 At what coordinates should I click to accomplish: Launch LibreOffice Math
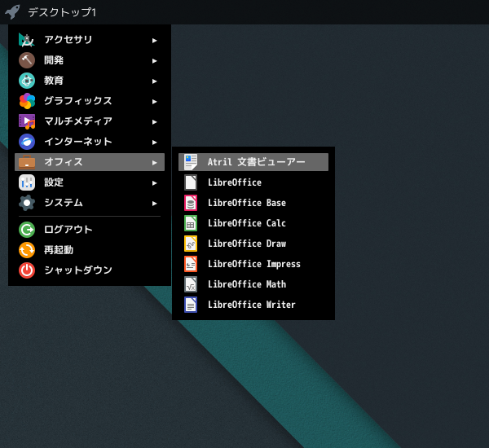(x=253, y=284)
